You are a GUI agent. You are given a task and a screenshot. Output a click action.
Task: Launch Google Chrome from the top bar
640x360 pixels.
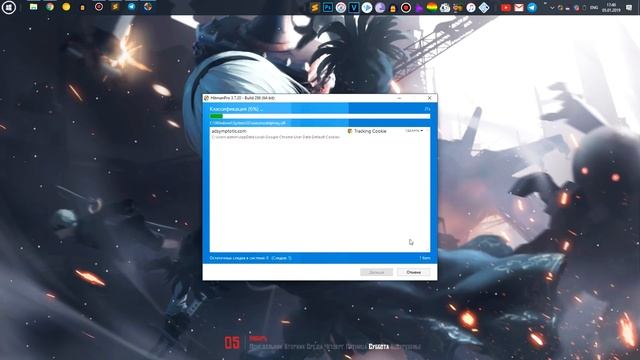(50, 7)
